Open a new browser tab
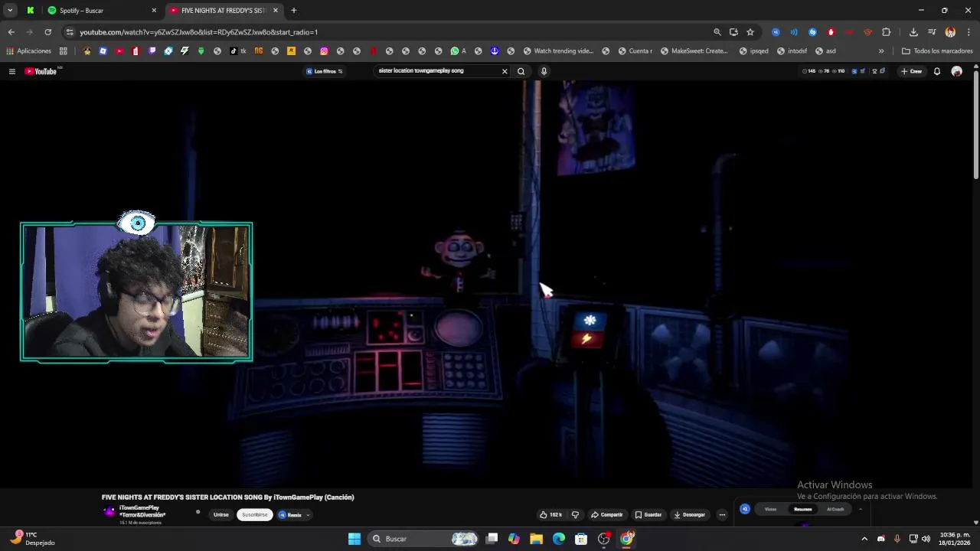 (293, 11)
